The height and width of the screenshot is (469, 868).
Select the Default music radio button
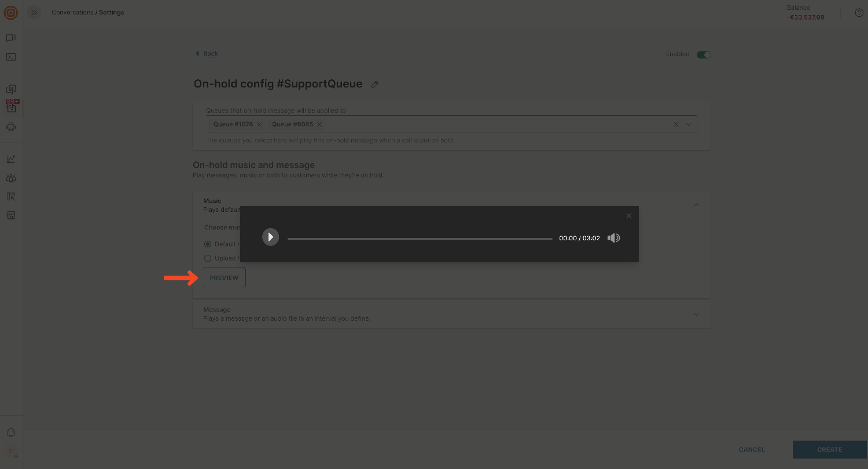(x=208, y=244)
